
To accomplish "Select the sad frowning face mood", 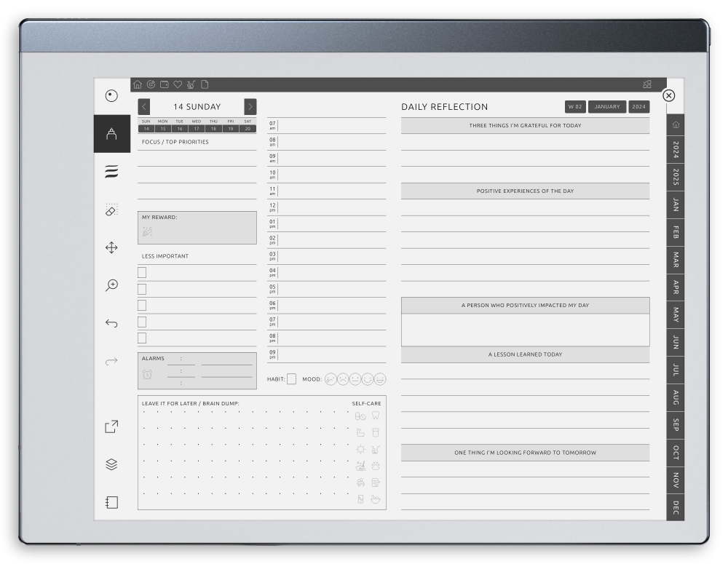I will click(x=343, y=379).
